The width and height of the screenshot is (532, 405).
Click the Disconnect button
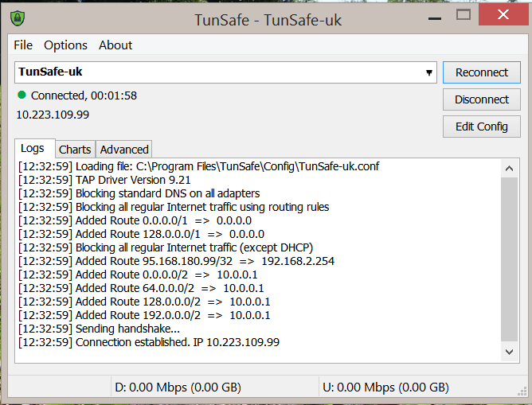pos(482,99)
